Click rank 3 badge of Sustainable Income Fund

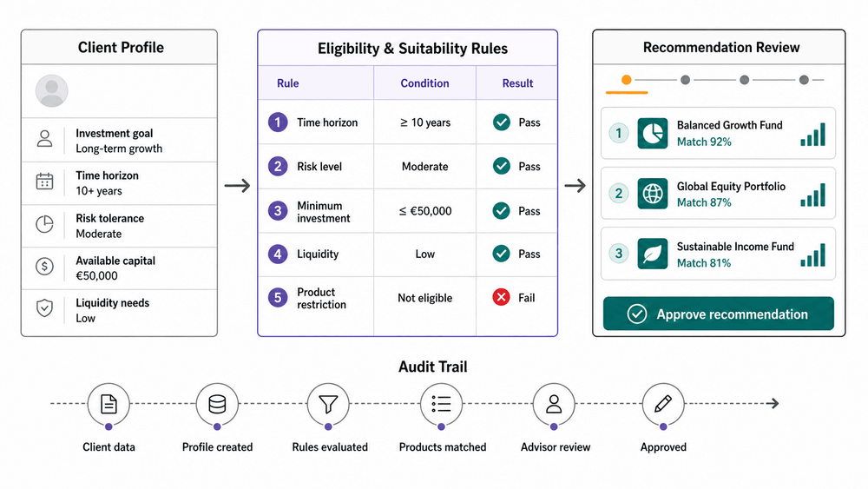click(619, 254)
